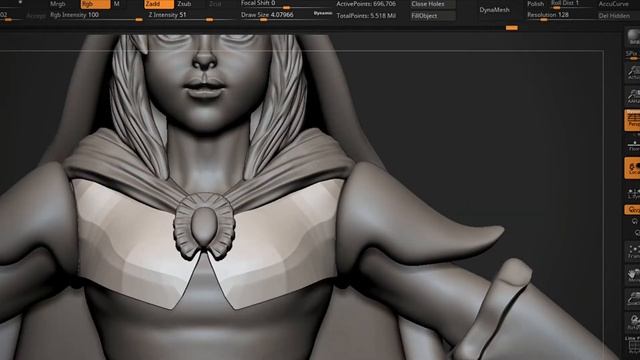Toggle the Polish option for DynaMesh
The width and height of the screenshot is (640, 360).
pos(536,4)
